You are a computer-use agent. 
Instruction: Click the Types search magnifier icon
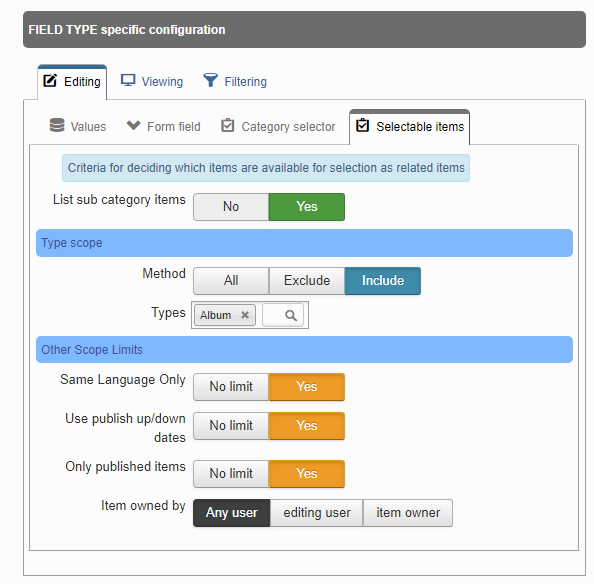291,315
